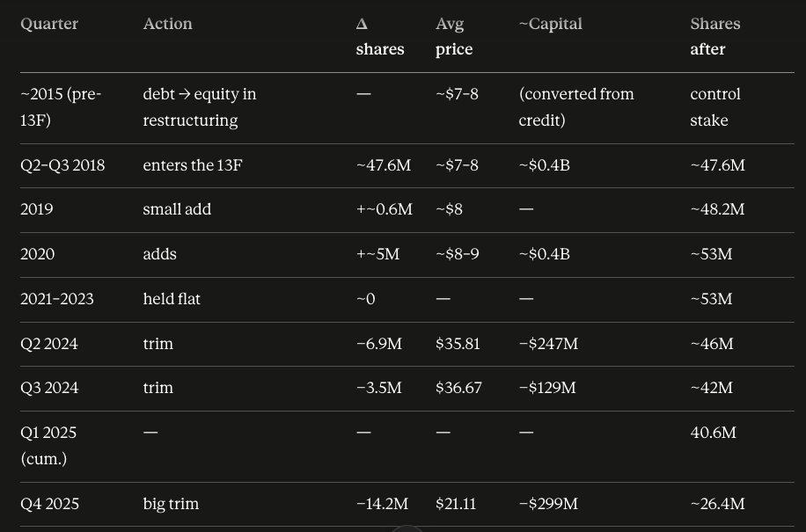Click the $35.81 average price cell
The height and width of the screenshot is (532, 806).
(x=458, y=344)
